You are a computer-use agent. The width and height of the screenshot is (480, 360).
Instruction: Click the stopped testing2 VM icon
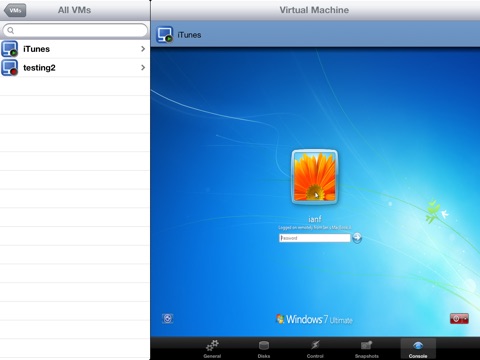click(9, 68)
